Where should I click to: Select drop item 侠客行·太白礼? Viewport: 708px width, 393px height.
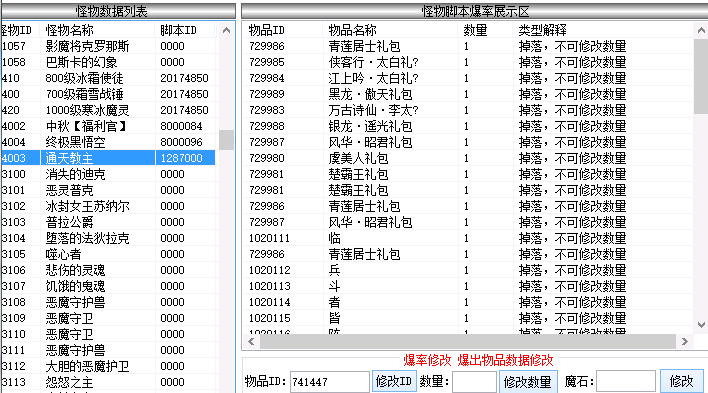point(468,62)
